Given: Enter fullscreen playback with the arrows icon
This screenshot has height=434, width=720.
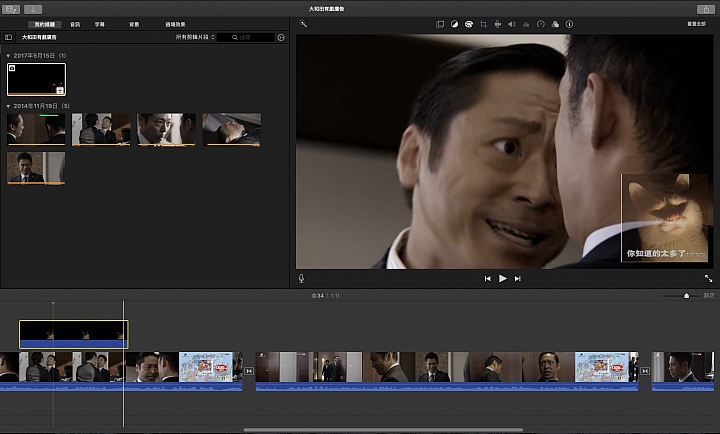Looking at the screenshot, I should 709,278.
